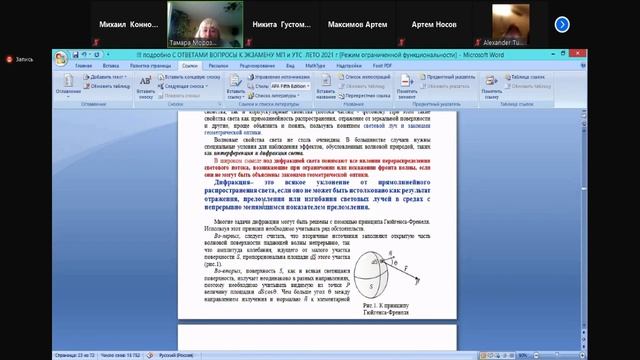This screenshot has height=360, width=640.
Task: Open the Главная ribbon tab
Action: [84, 66]
